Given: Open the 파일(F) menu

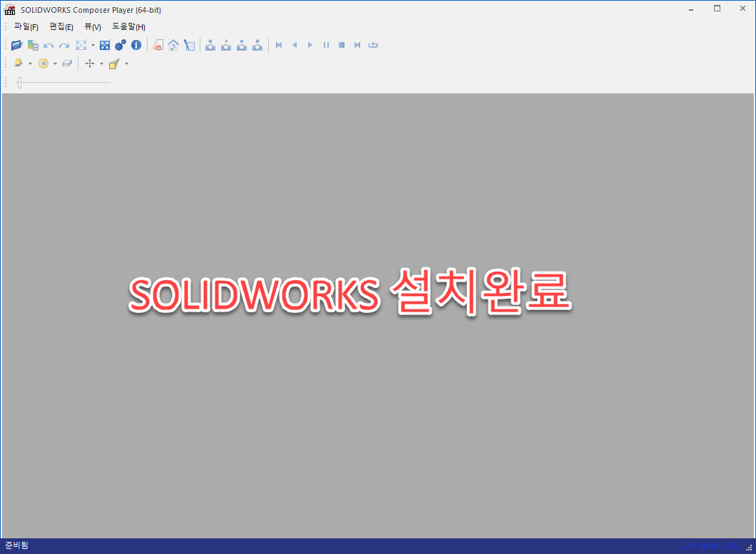Looking at the screenshot, I should 26,26.
